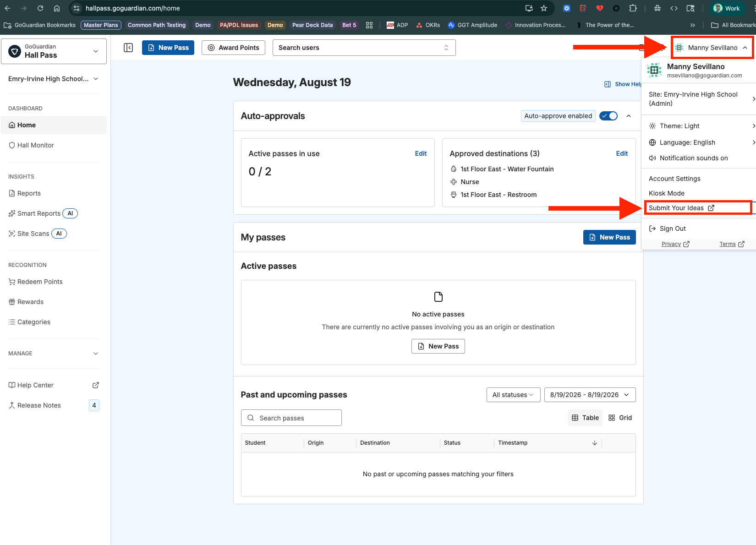756x545 pixels.
Task: Click Submit Your Ideas
Action: (681, 208)
